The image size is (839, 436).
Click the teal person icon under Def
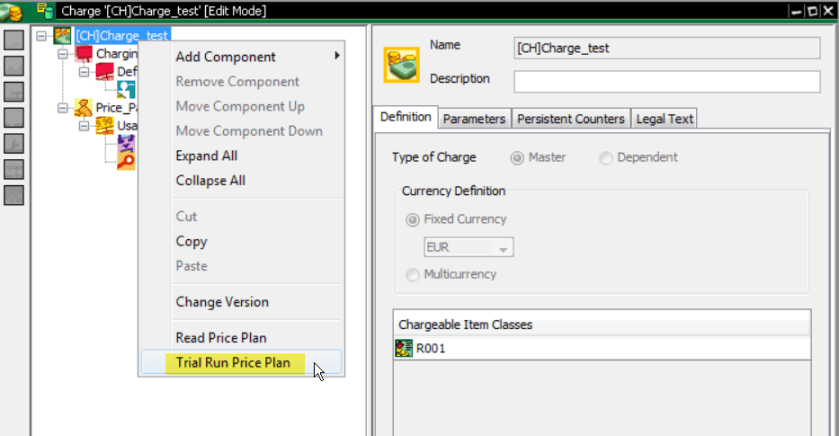126,89
